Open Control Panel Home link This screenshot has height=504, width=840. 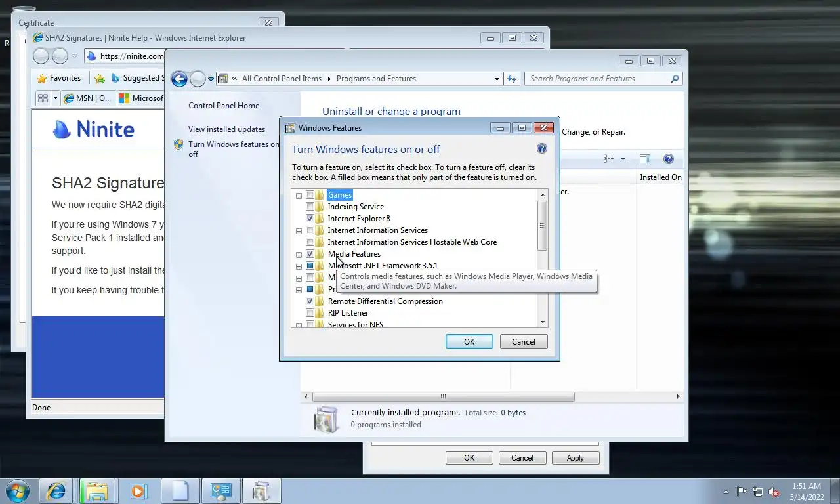coord(224,106)
